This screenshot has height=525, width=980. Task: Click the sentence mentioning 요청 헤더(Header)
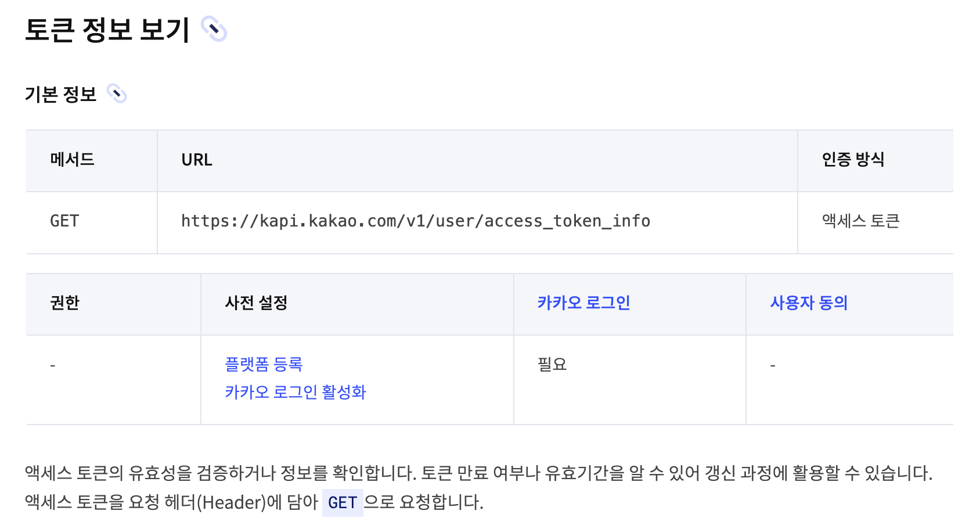pos(254,502)
